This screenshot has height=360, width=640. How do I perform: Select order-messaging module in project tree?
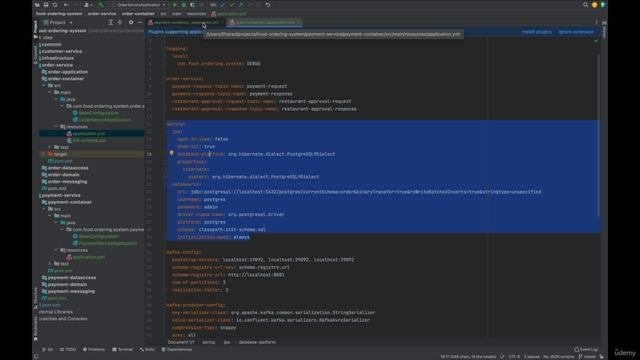click(x=67, y=182)
